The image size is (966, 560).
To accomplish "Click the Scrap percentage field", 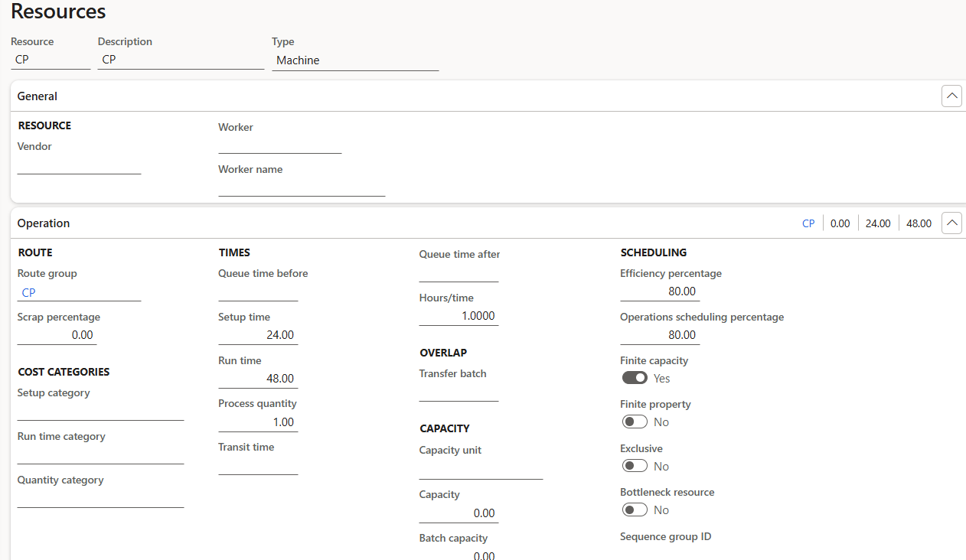I will point(57,335).
